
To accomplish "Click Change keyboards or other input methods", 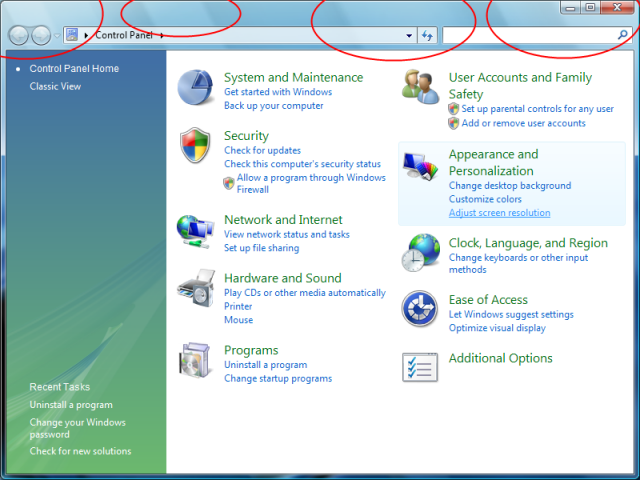I will pos(518,264).
